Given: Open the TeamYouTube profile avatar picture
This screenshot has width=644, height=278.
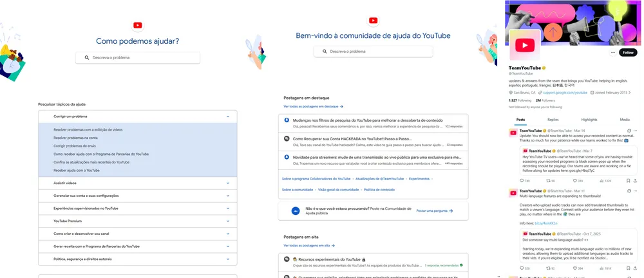Looking at the screenshot, I should pos(524,45).
